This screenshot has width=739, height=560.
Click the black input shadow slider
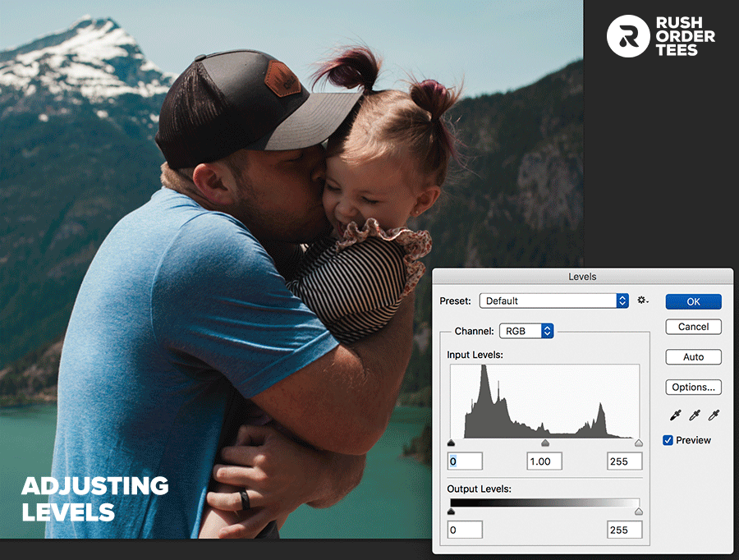point(451,442)
